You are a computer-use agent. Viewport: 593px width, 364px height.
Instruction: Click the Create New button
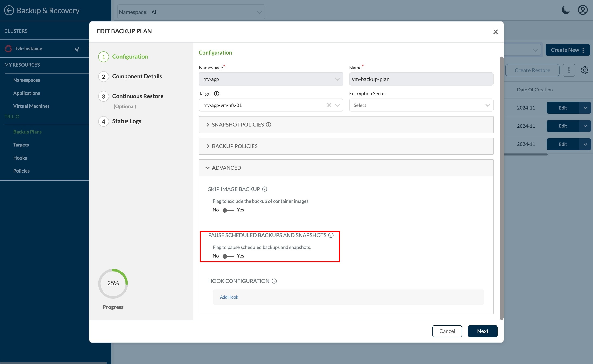point(567,50)
